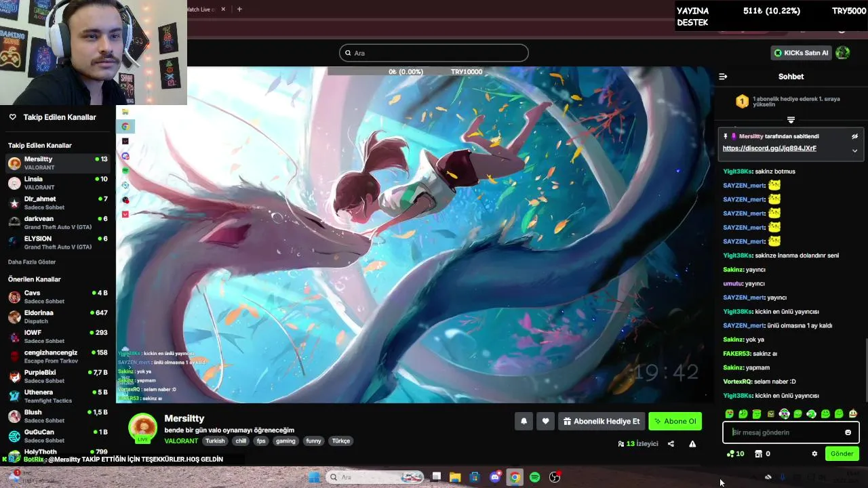Open Discord from the taskbar
This screenshot has height=488, width=868.
[x=495, y=477]
